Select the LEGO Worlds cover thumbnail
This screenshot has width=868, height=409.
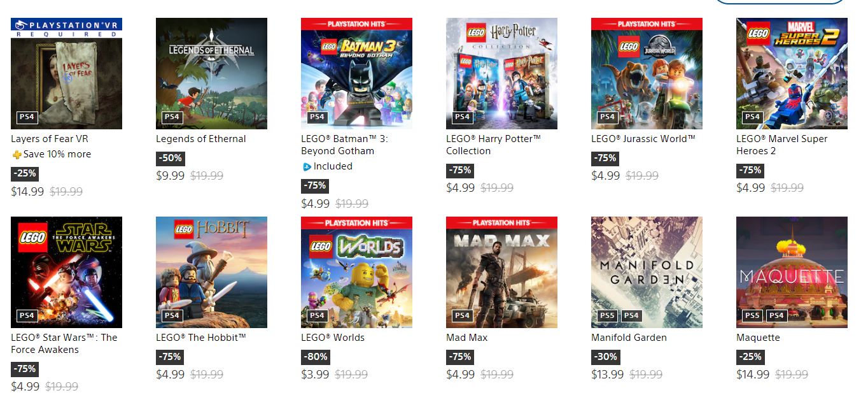click(x=356, y=272)
